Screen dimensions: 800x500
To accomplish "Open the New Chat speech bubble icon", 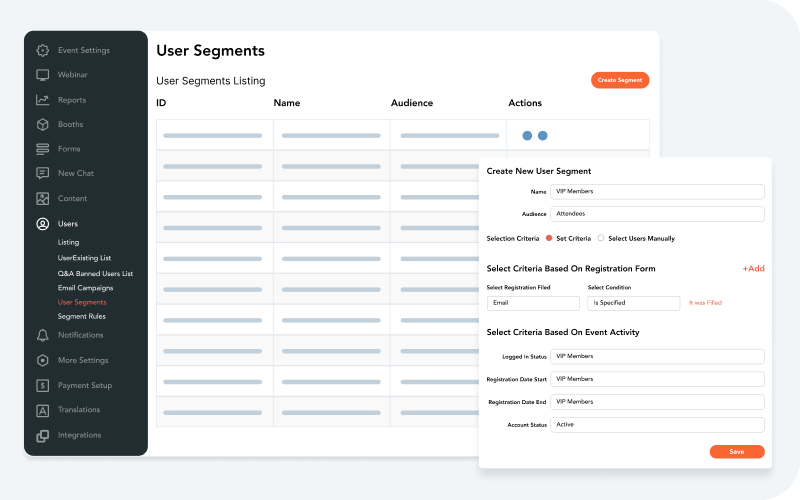I will click(42, 174).
